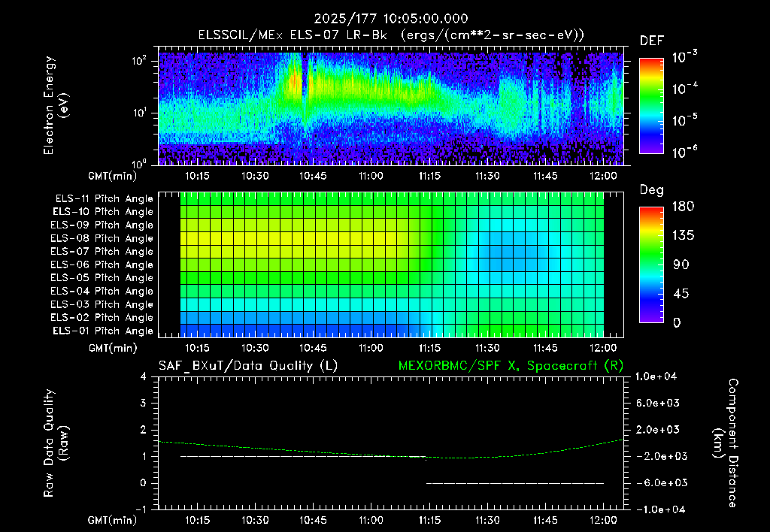
Task: Click the SAF_BXuT/Data Quality (L) legend title
Action: [248, 366]
